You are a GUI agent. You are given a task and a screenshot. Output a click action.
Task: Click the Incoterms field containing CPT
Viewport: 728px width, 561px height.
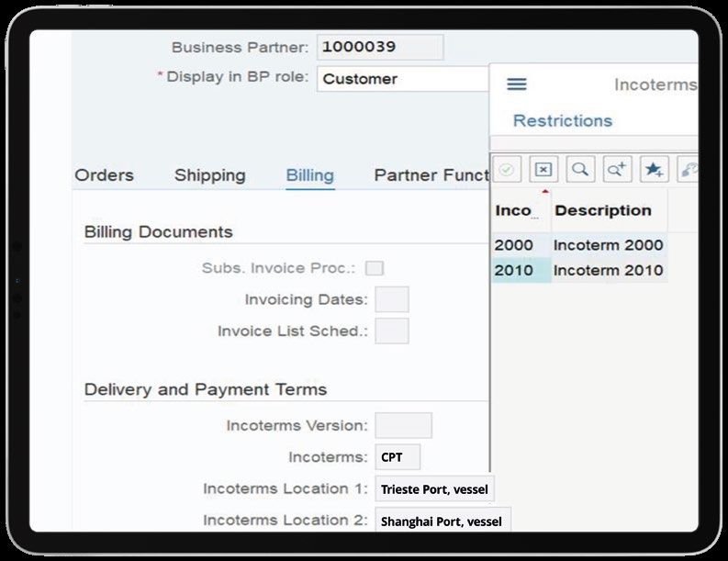tap(398, 457)
